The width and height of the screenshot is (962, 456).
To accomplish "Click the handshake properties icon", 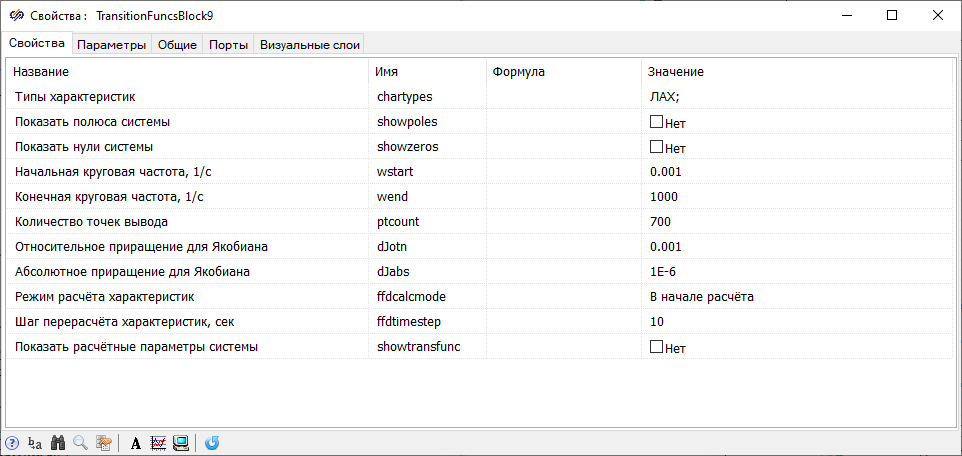I will [x=103, y=443].
